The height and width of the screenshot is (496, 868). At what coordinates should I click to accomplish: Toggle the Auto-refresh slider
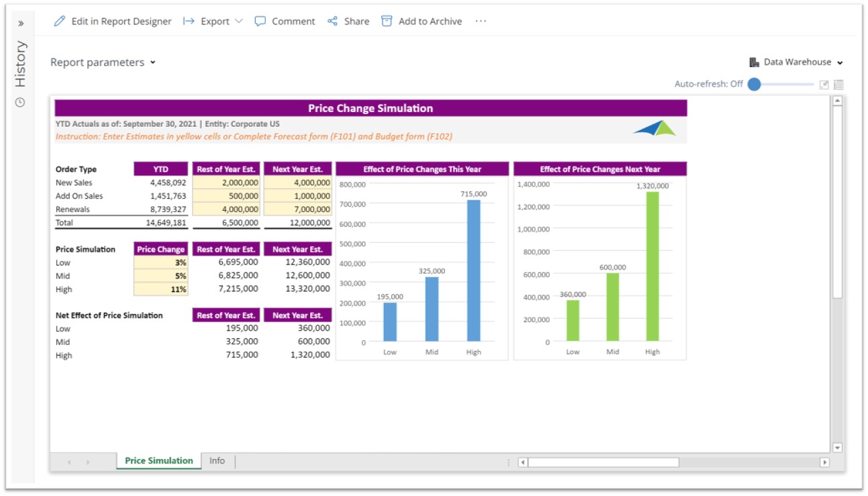[755, 85]
